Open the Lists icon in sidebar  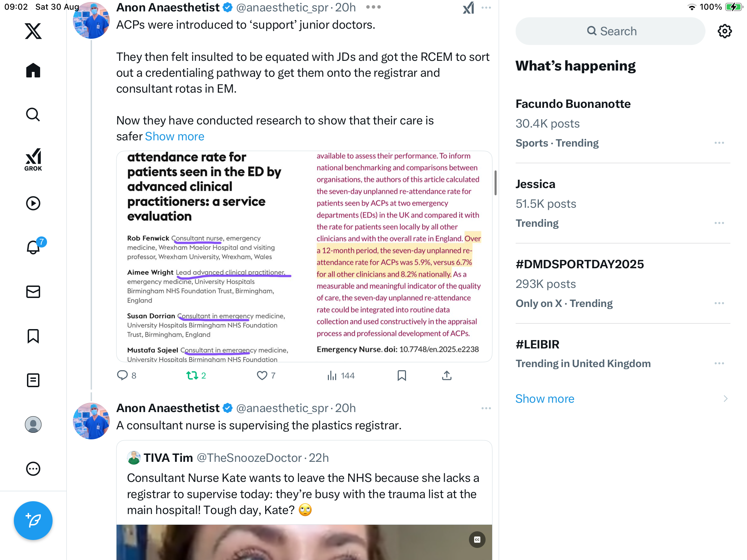(x=33, y=380)
